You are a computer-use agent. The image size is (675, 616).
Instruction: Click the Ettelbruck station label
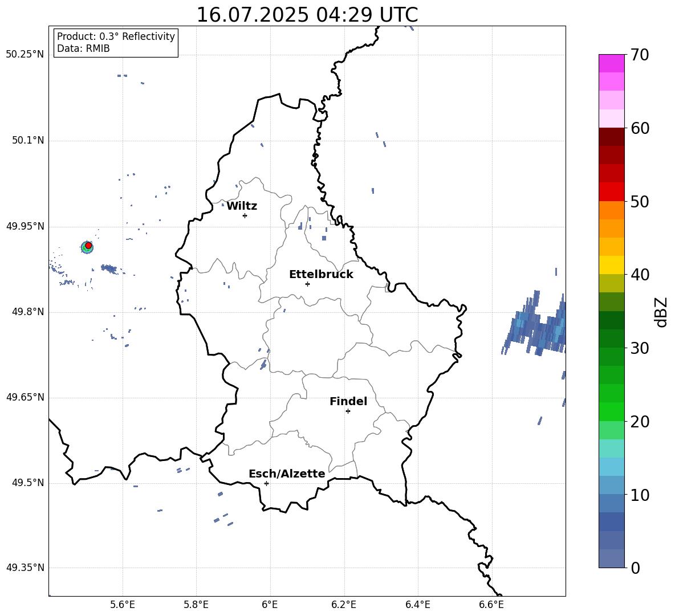[x=321, y=275]
